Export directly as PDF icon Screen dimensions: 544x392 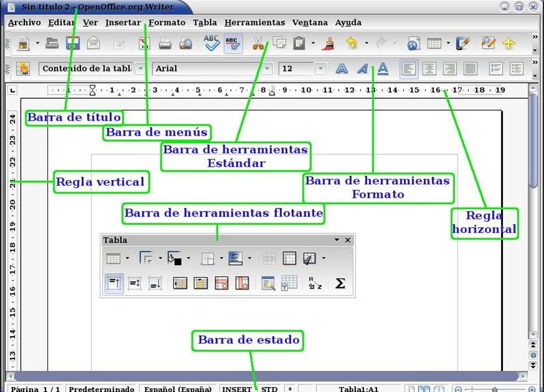click(x=144, y=44)
